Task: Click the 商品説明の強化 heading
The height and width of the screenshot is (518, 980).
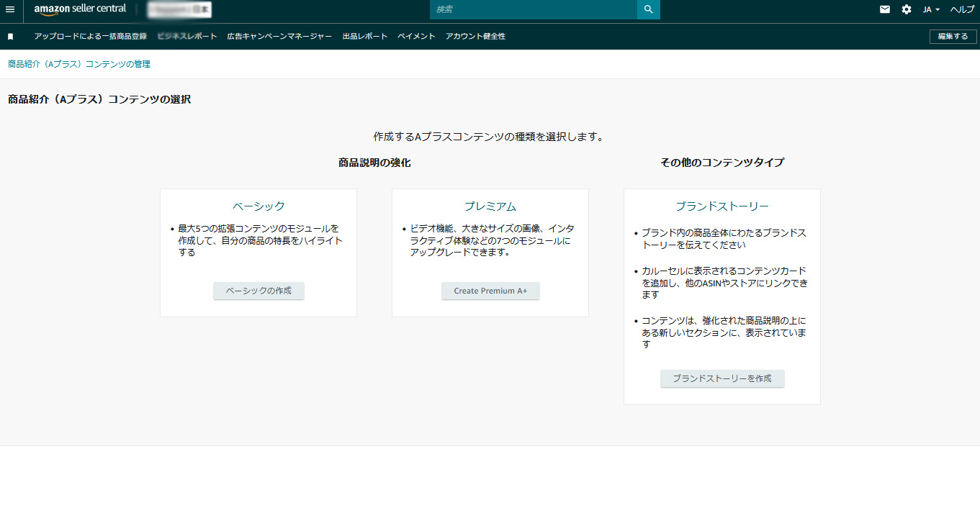Action: point(374,163)
